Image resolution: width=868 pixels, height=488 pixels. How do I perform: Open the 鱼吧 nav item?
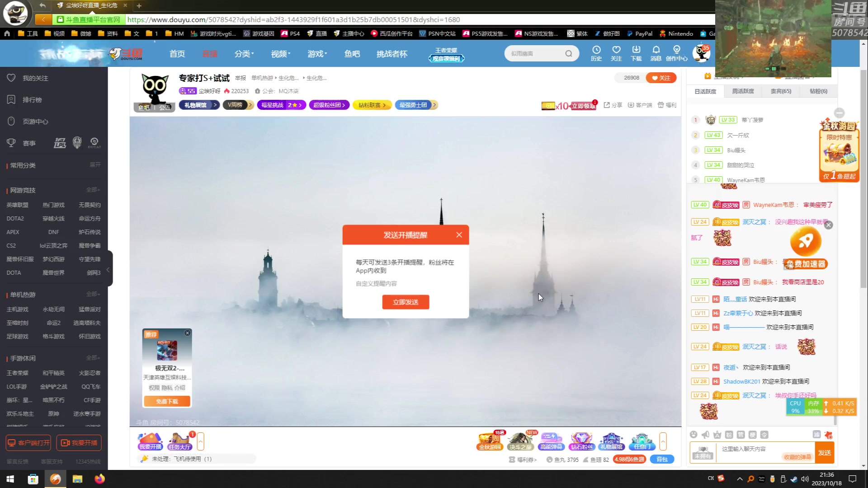pyautogui.click(x=352, y=54)
